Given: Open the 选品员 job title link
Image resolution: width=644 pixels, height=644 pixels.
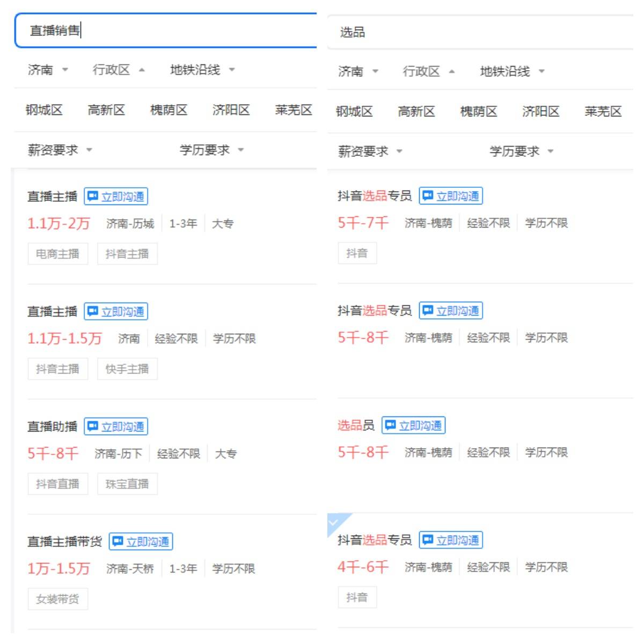Looking at the screenshot, I should [x=356, y=426].
